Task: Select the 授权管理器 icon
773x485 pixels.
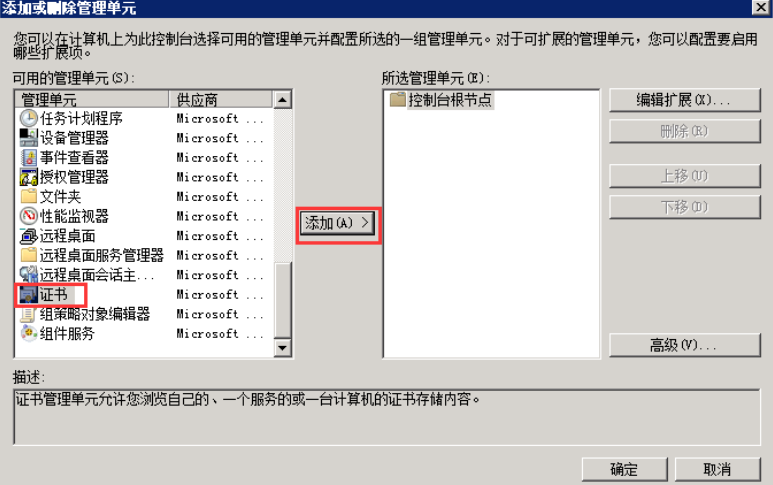Action: pyautogui.click(x=29, y=177)
